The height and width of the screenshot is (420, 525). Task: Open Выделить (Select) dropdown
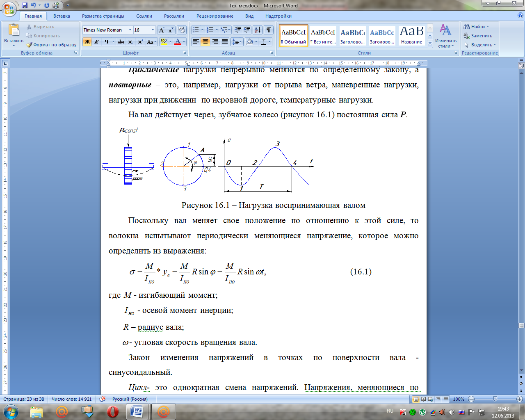click(480, 45)
